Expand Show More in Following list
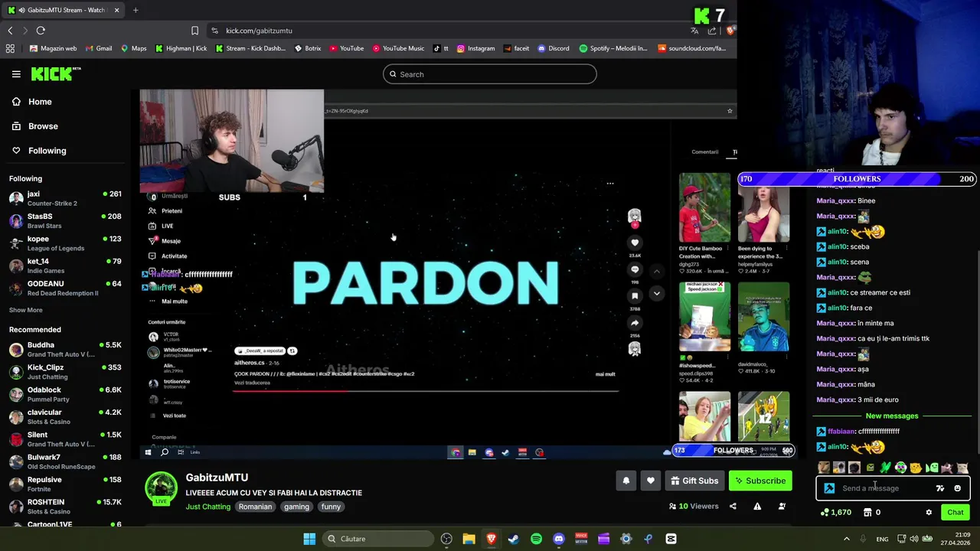The image size is (980, 551). click(x=26, y=310)
